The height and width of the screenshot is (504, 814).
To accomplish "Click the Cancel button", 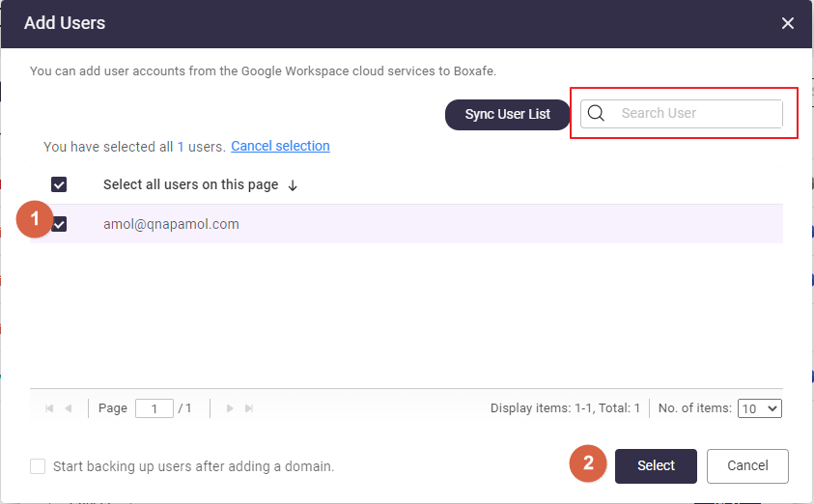I will coord(747,465).
